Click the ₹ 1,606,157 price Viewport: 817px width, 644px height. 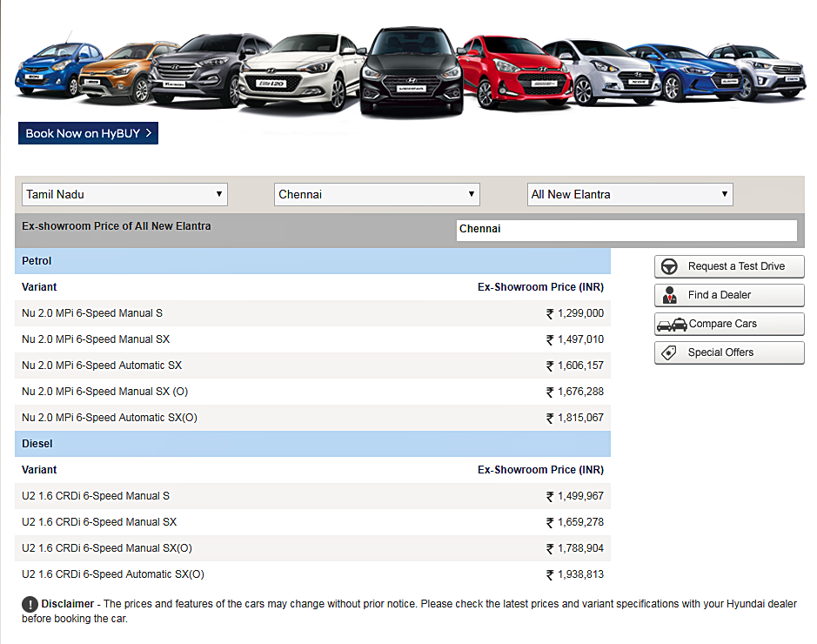pos(575,366)
